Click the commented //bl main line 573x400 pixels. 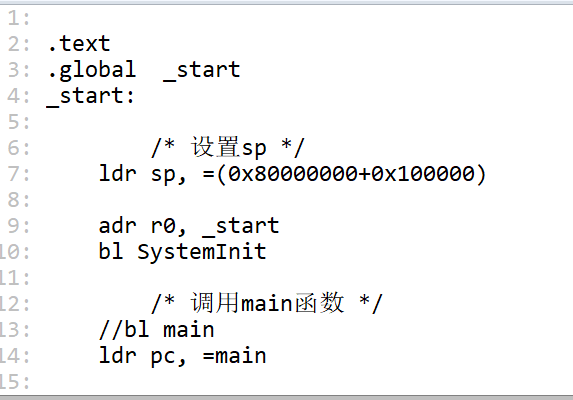pyautogui.click(x=156, y=329)
